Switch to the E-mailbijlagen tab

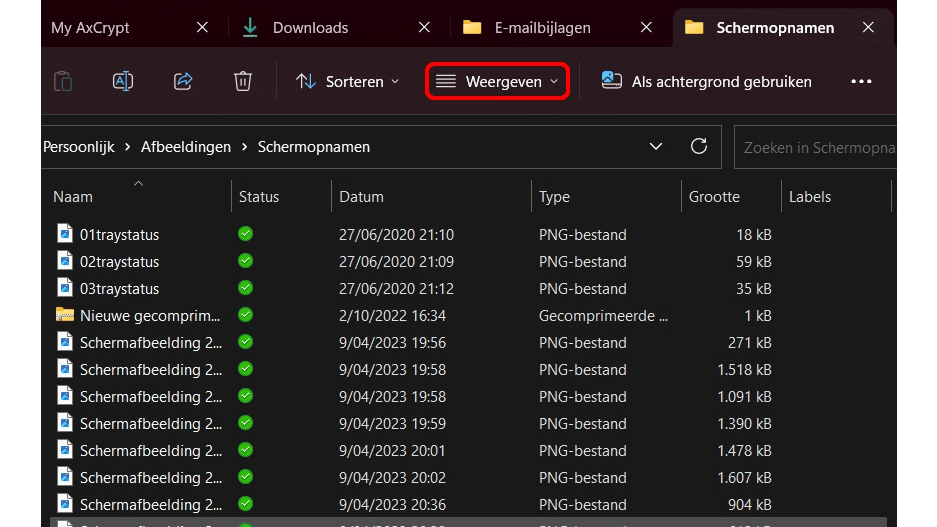(x=542, y=28)
